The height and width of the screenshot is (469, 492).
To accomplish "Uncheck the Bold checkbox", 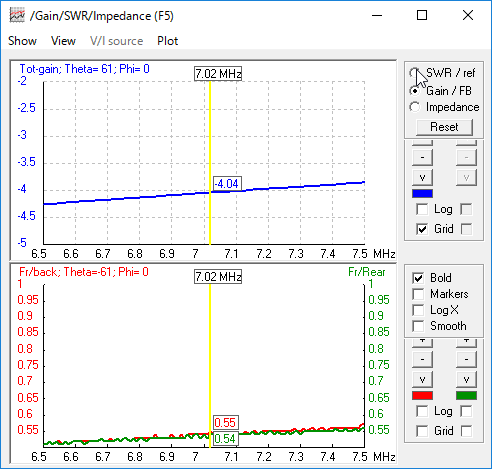I will 418,278.
